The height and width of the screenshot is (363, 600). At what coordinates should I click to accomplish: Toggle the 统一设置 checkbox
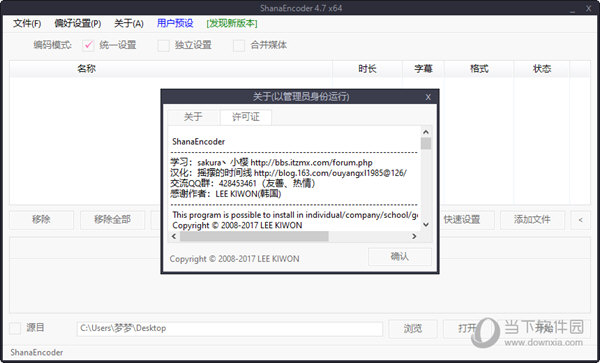click(88, 45)
